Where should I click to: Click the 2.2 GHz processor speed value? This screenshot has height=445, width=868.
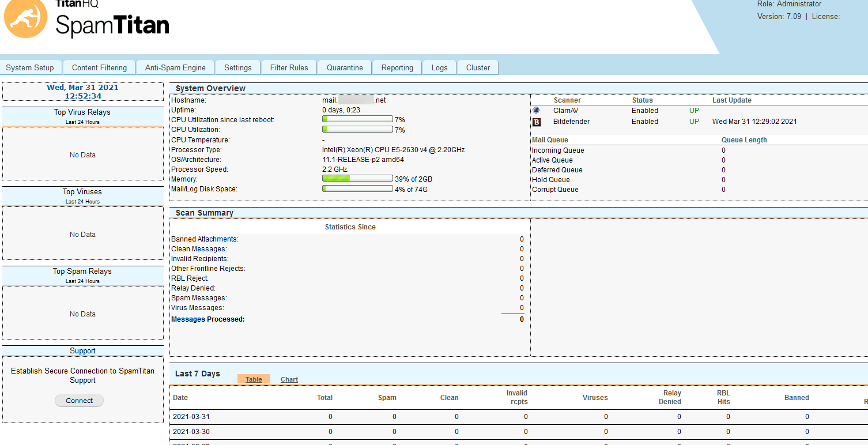[335, 169]
